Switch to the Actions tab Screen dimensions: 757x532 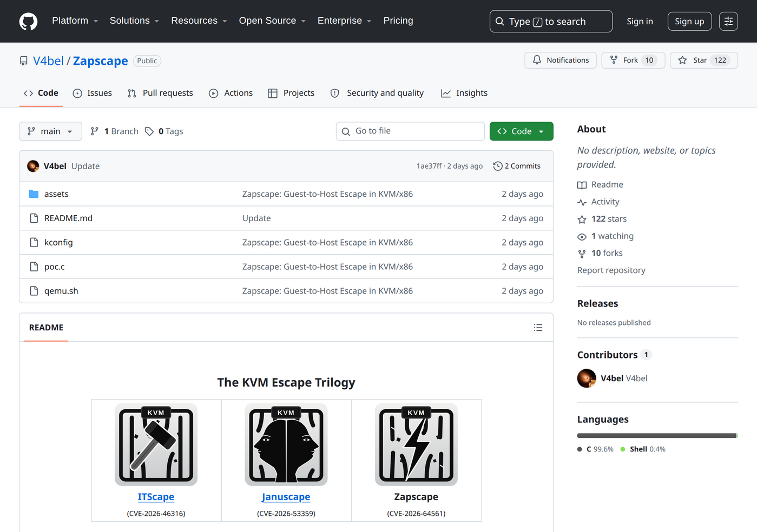(x=231, y=93)
